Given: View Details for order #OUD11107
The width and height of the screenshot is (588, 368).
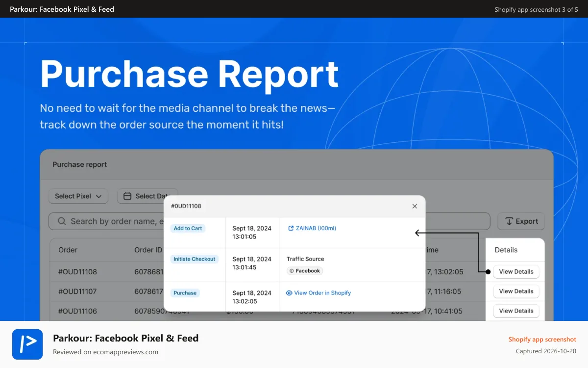Looking at the screenshot, I should 516,291.
